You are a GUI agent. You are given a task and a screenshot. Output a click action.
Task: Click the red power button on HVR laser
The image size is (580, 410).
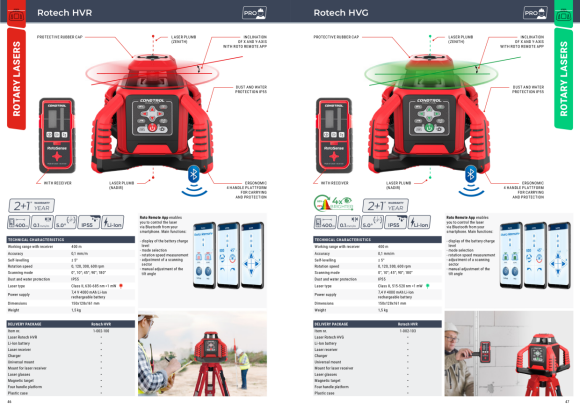click(152, 128)
